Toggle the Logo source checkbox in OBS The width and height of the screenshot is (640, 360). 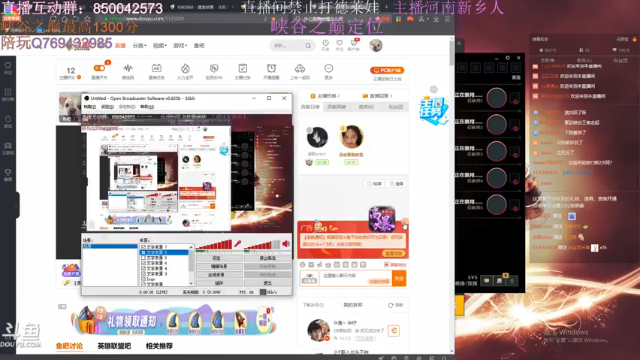pos(143,279)
